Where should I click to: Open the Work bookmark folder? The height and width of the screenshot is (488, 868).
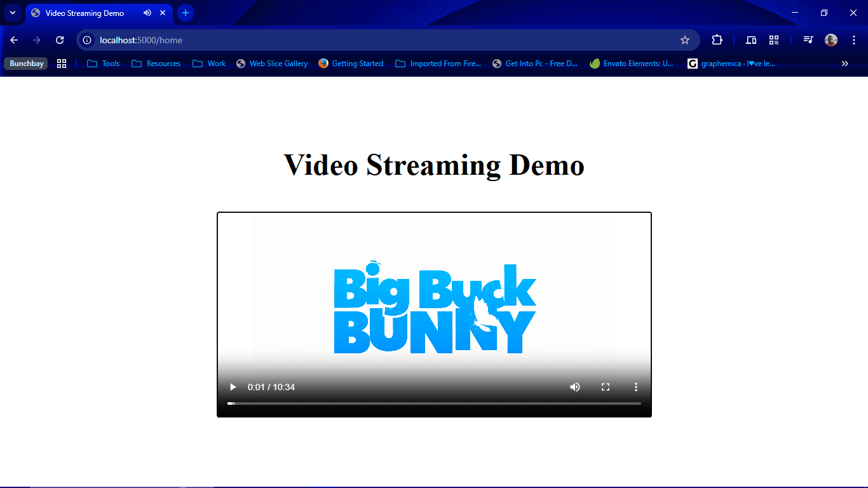(x=209, y=64)
